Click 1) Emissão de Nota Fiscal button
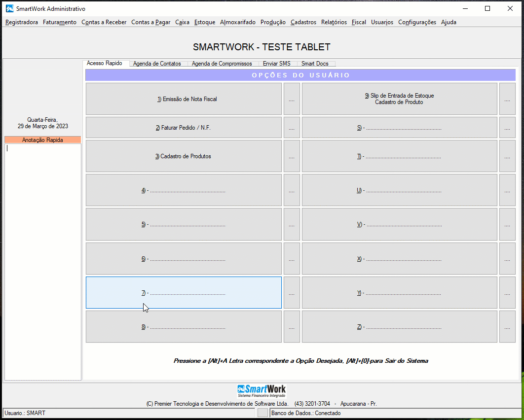524x420 pixels. pyautogui.click(x=184, y=99)
